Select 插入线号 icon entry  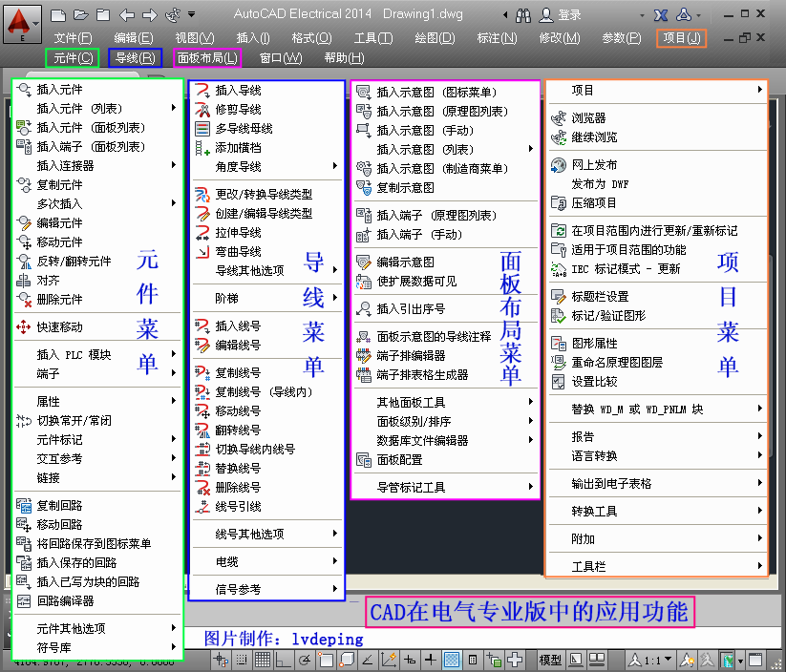pyautogui.click(x=202, y=326)
